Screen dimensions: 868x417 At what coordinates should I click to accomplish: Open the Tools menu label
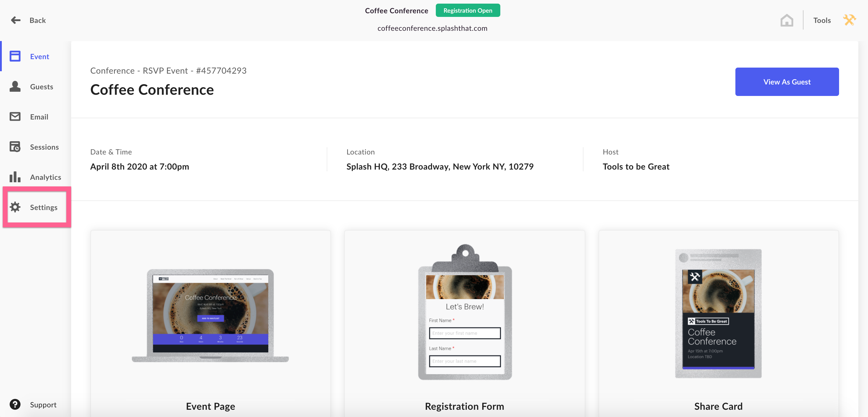(822, 20)
